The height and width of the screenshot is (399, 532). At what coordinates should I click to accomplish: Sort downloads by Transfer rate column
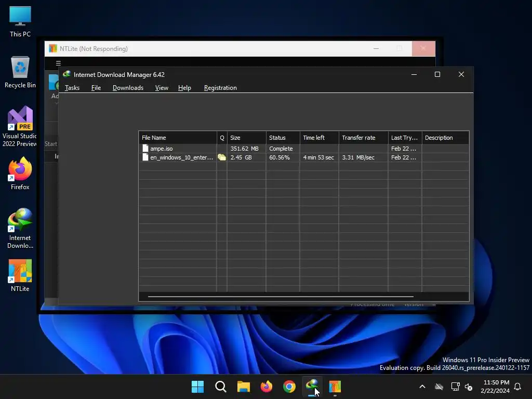point(363,138)
